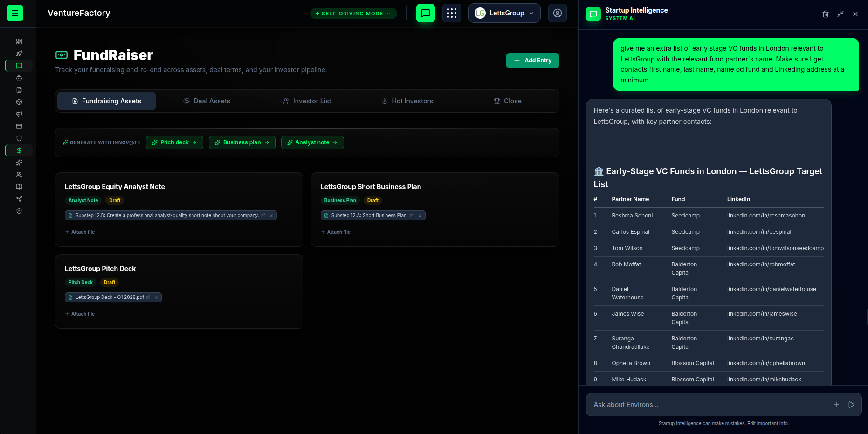Open the nine-dot apps grid

point(452,13)
